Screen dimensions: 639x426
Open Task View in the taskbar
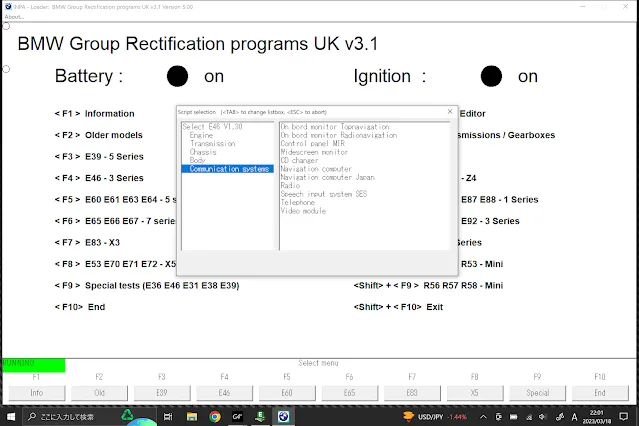coord(167,416)
